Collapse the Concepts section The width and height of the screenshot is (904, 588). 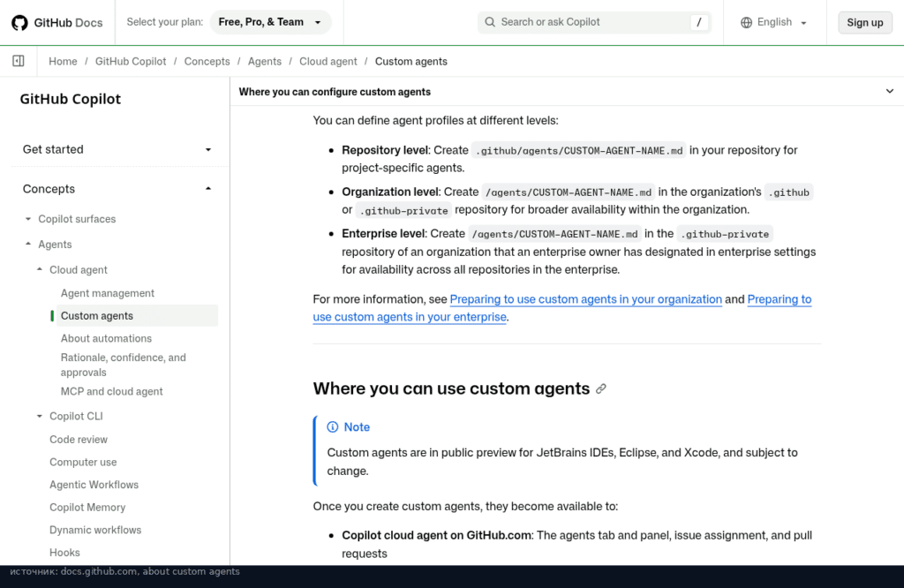pyautogui.click(x=117, y=189)
